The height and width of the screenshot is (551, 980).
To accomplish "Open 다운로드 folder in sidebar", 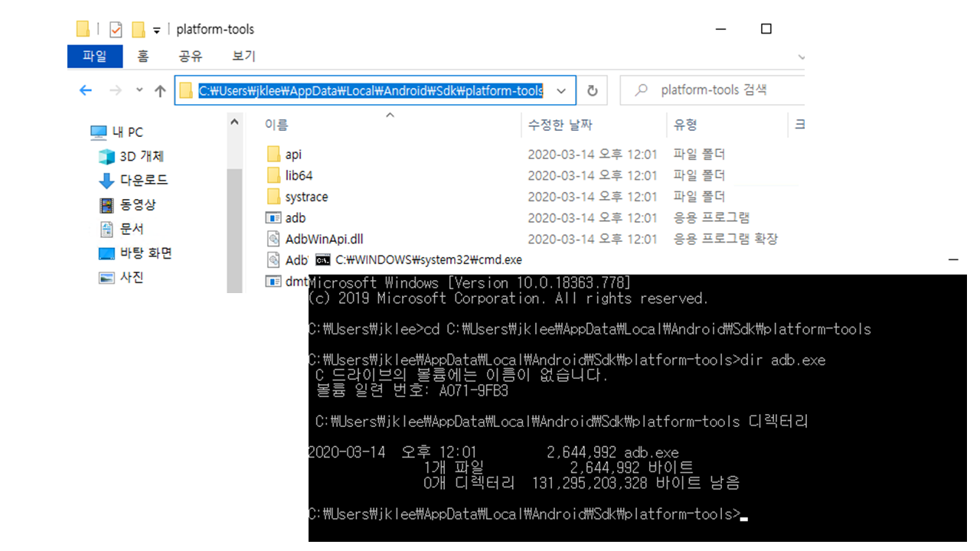I will pos(143,181).
